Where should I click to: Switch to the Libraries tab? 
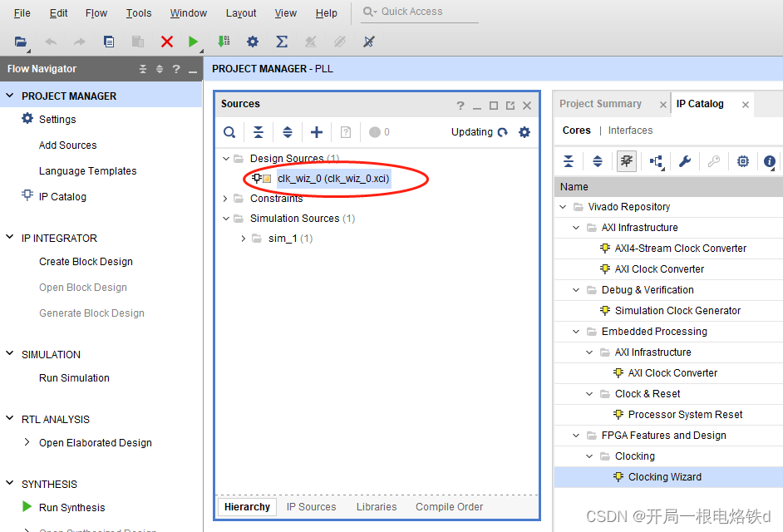click(377, 506)
